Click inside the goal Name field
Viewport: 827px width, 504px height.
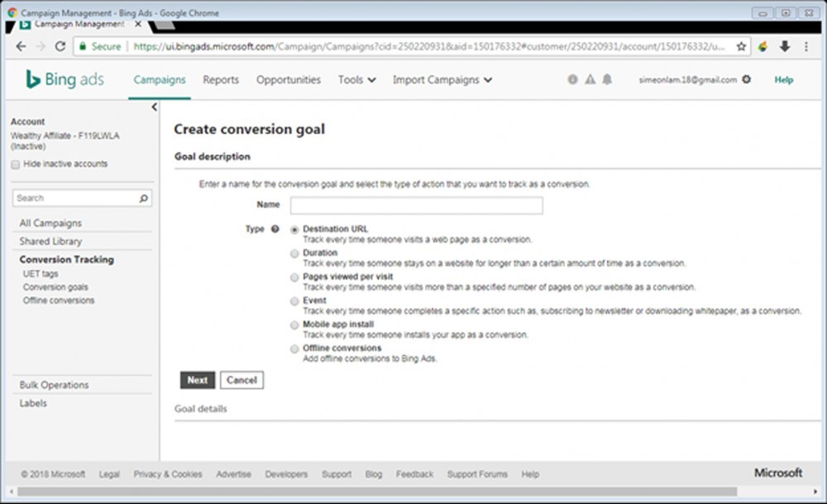coord(416,205)
